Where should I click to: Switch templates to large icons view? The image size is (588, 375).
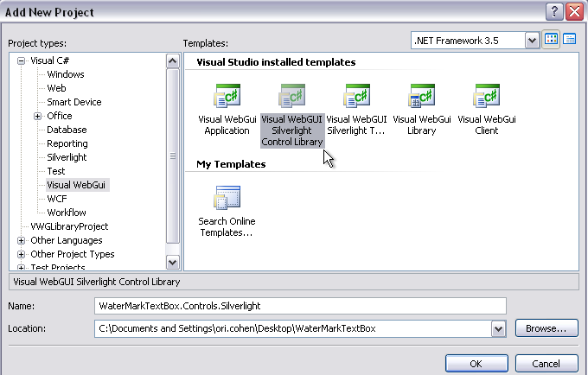551,39
